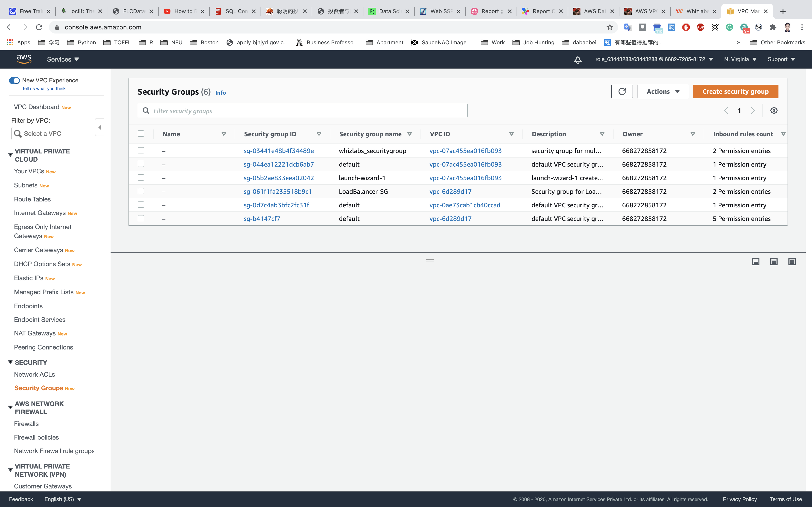Open the N. Virginia region dropdown
812x507 pixels.
740,59
